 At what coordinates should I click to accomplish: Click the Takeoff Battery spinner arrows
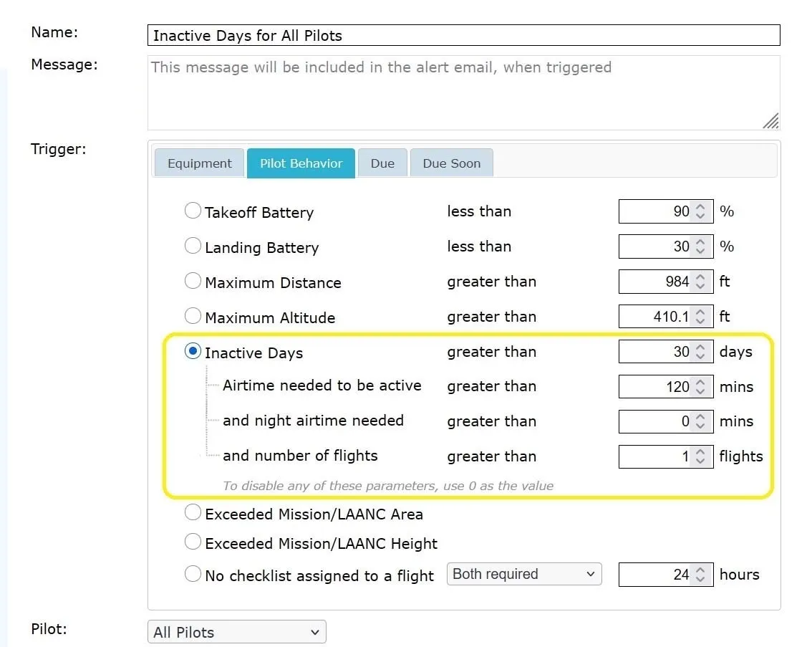[x=700, y=211]
